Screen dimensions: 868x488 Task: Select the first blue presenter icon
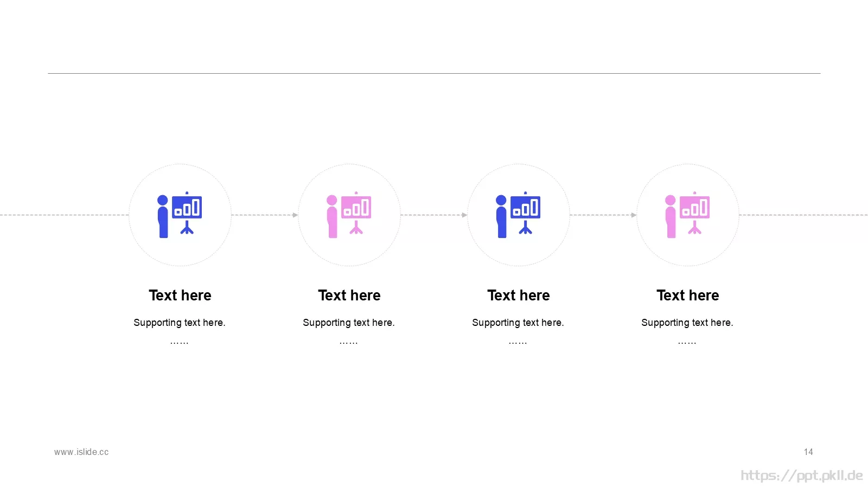coord(180,215)
